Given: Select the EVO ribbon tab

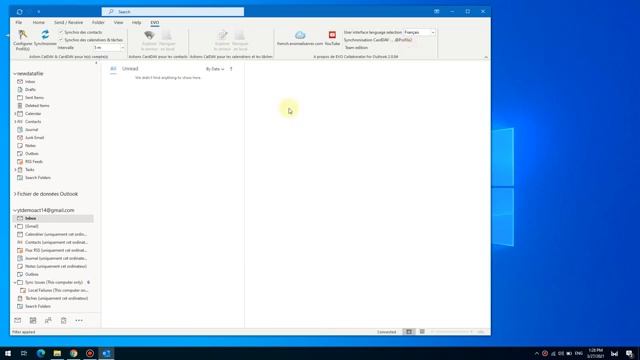Looking at the screenshot, I should point(155,22).
